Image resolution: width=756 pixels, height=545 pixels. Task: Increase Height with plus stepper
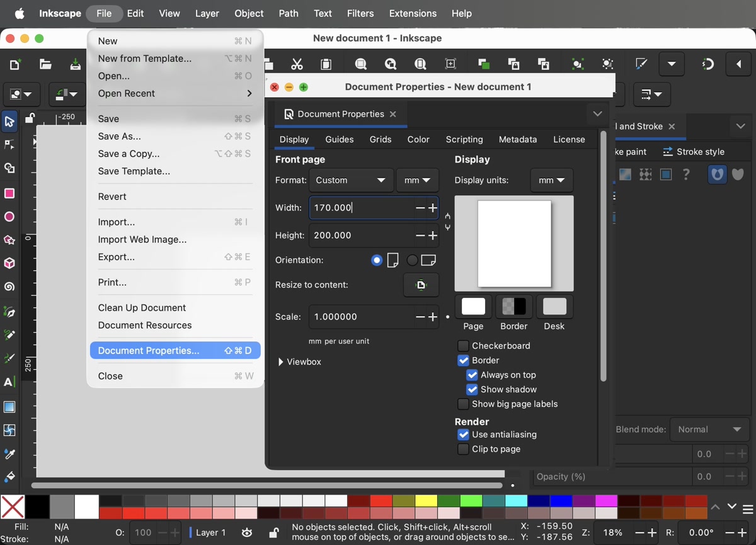(433, 236)
